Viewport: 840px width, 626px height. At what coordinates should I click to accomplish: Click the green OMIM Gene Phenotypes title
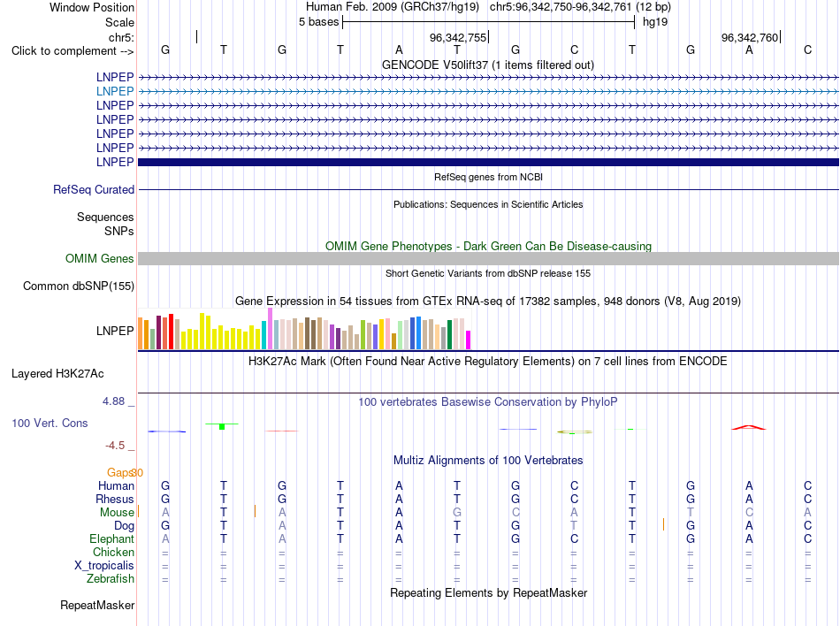click(x=488, y=247)
